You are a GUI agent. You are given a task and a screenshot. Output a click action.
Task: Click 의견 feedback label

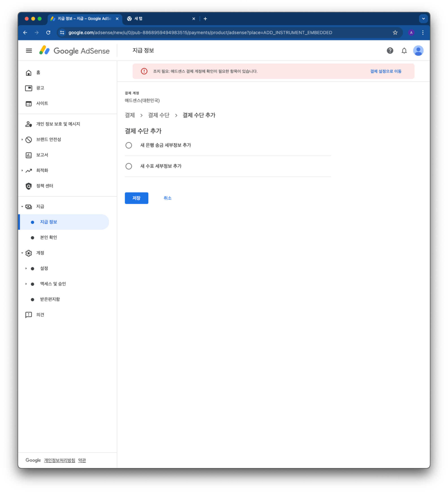(x=40, y=315)
